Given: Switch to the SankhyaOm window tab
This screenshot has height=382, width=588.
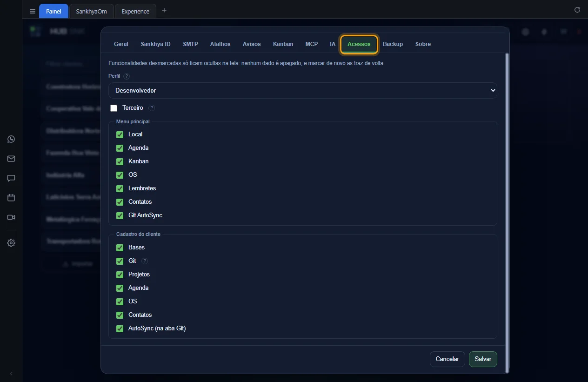Looking at the screenshot, I should (92, 11).
